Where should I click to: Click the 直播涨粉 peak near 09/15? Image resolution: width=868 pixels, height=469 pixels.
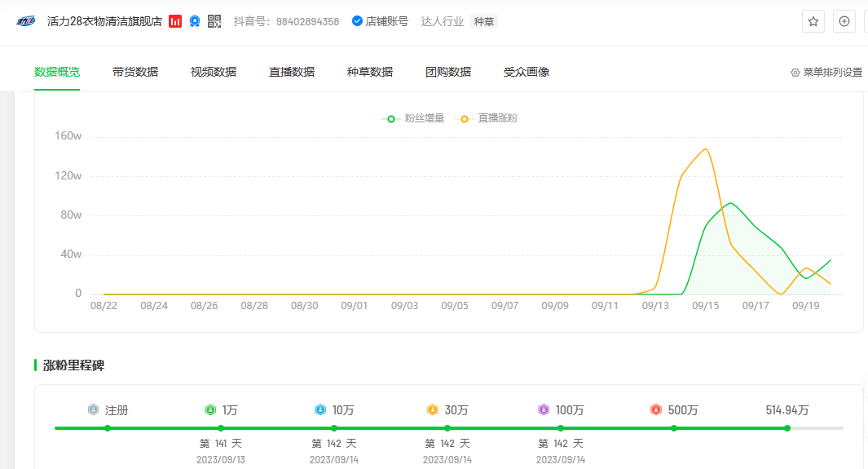(705, 149)
